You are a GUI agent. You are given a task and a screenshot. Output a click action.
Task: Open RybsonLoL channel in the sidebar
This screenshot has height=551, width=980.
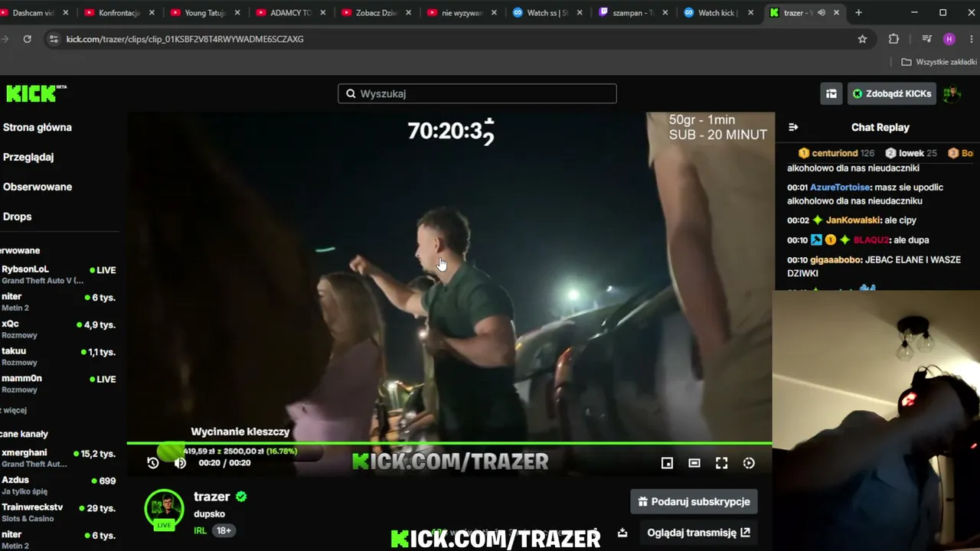pos(59,275)
